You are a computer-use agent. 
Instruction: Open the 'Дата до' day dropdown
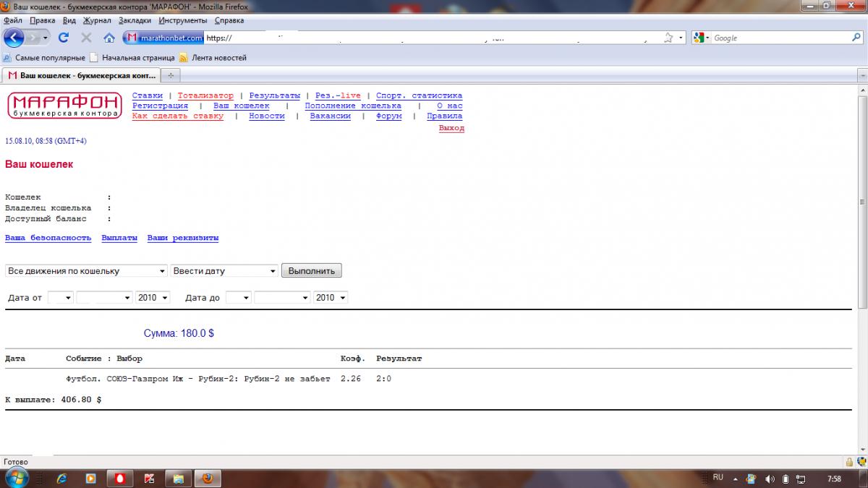click(x=238, y=298)
